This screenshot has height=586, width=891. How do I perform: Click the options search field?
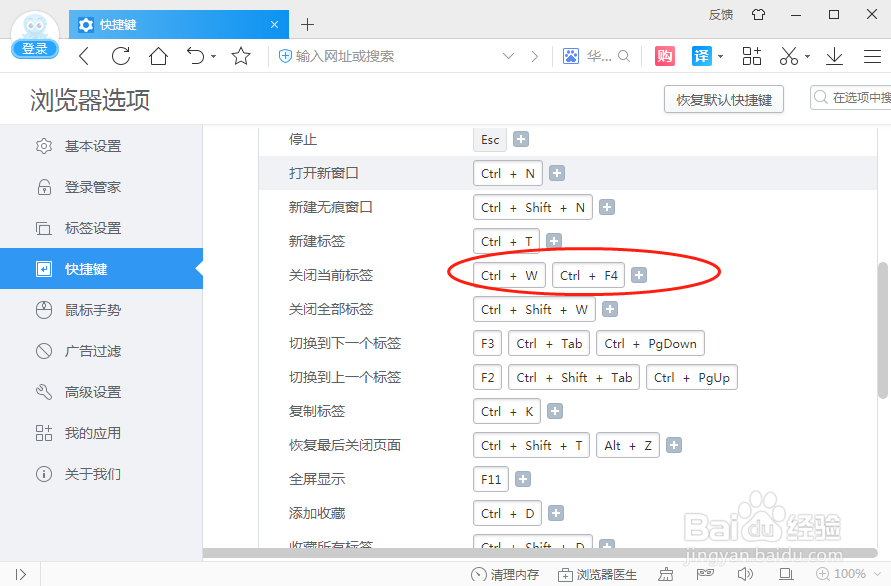point(851,97)
